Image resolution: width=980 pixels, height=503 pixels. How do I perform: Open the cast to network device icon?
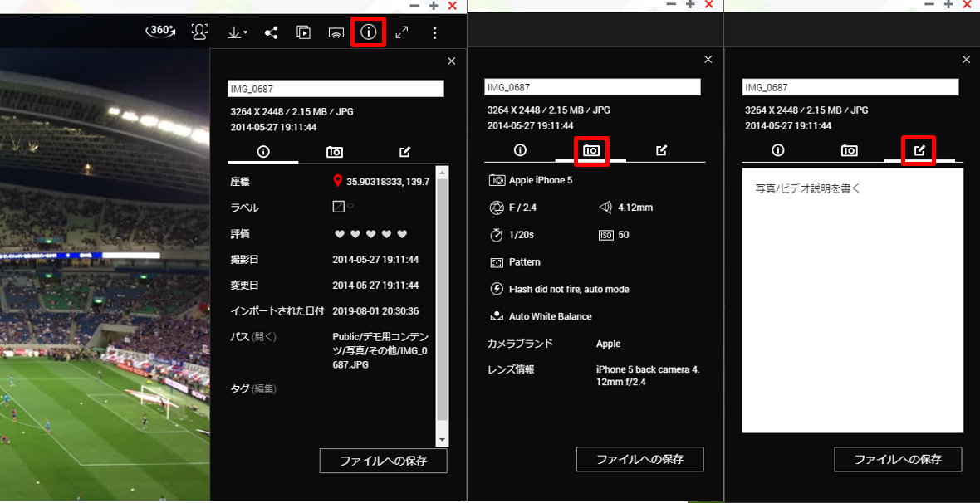(x=336, y=32)
